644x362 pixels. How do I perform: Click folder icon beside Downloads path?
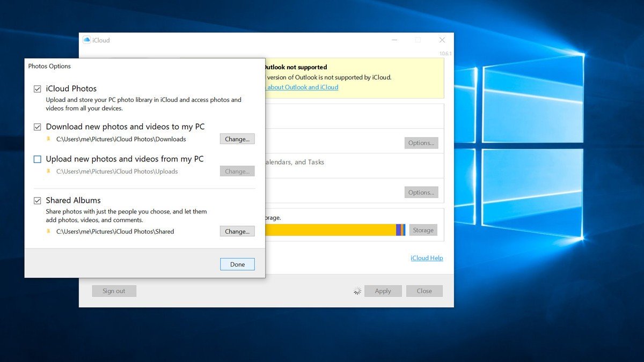pyautogui.click(x=49, y=139)
